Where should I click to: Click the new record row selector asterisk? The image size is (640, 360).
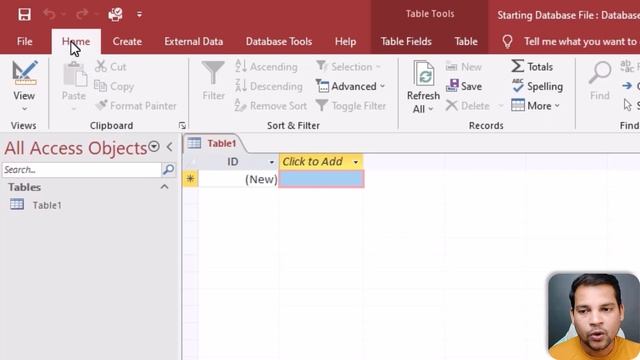coord(190,179)
